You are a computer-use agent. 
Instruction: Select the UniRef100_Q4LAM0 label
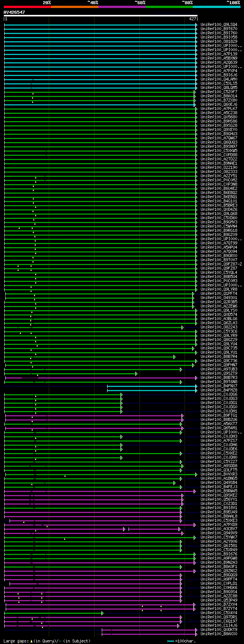(x=219, y=79)
